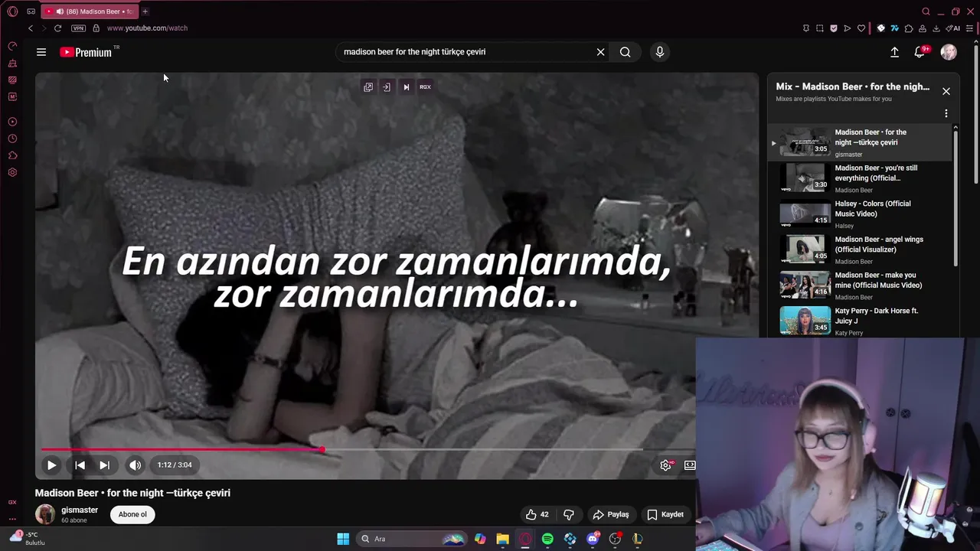The width and height of the screenshot is (980, 551).
Task: Open History clock in Opera sidebar
Action: [x=12, y=139]
